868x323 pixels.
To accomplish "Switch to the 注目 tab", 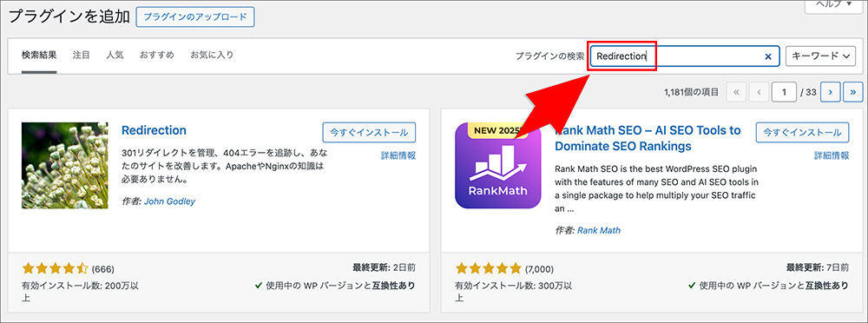I will (x=81, y=55).
